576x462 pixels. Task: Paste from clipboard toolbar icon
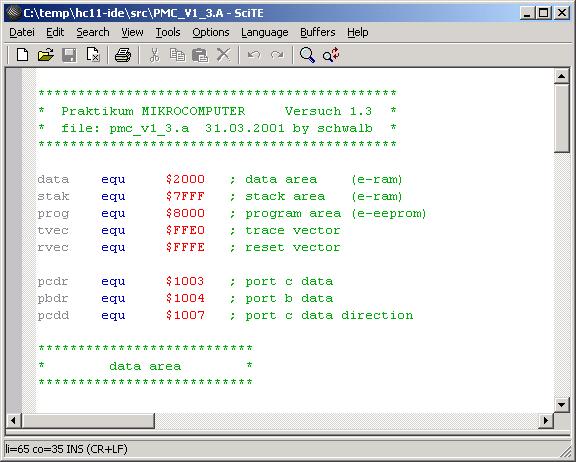(200, 55)
